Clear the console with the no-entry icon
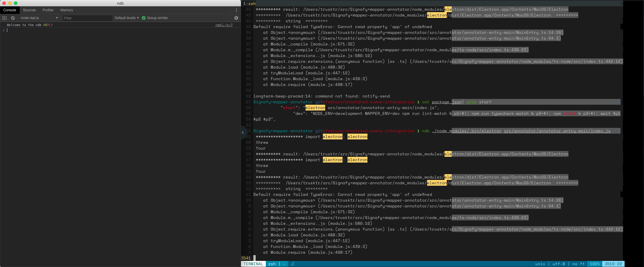 click(x=13, y=18)
